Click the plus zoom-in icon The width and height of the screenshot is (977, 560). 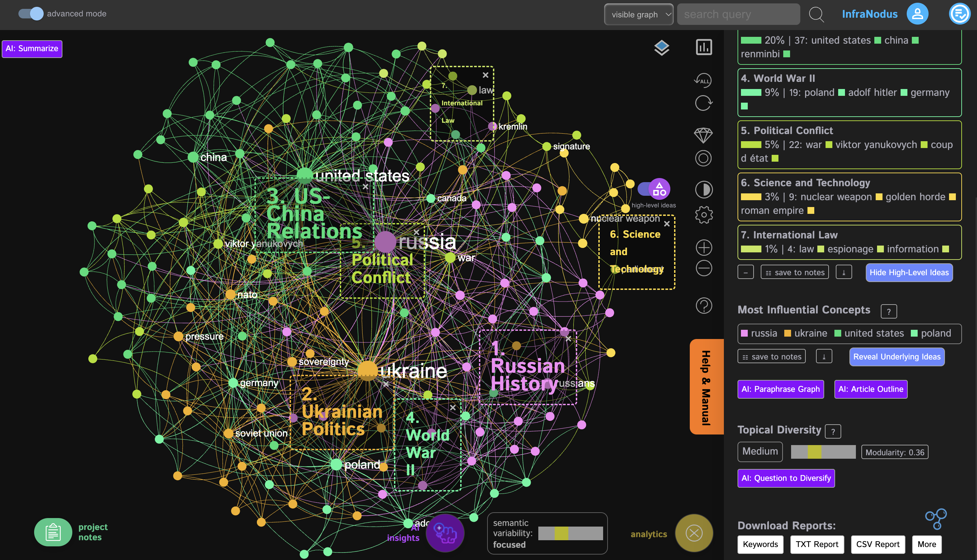(703, 244)
